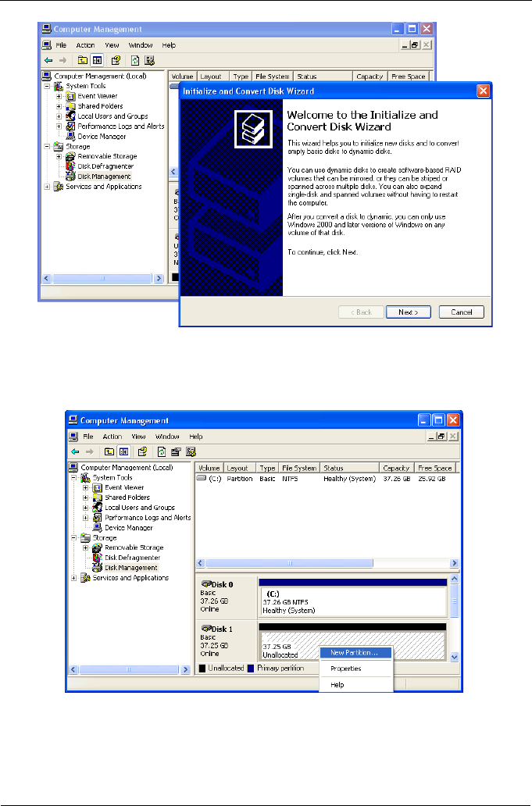Image resolution: width=532 pixels, height=806 pixels.
Task: Select Device Manager in the upper window tree
Action: 102,136
